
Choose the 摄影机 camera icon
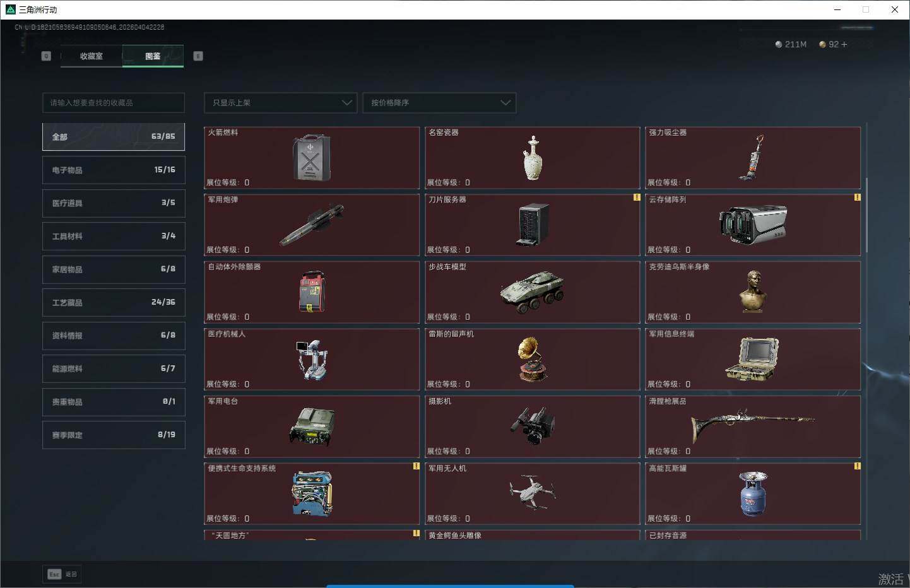[533, 426]
